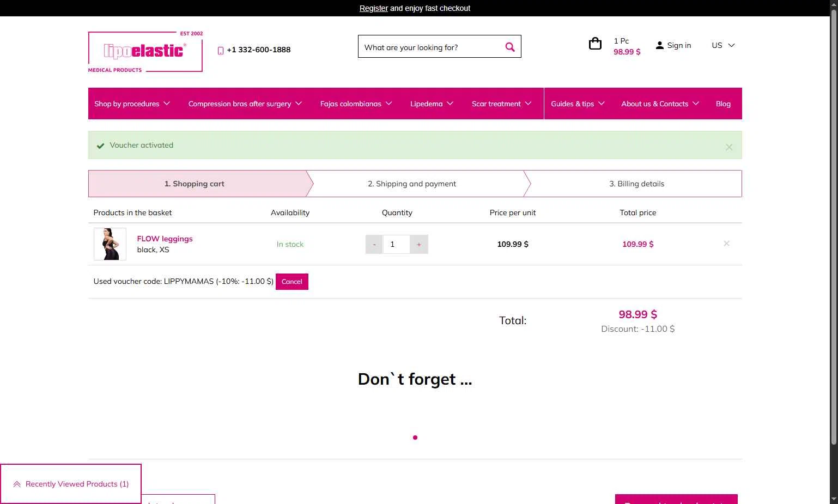Click the 'Don`t forget ...' heading
Image resolution: width=838 pixels, height=504 pixels.
point(415,379)
